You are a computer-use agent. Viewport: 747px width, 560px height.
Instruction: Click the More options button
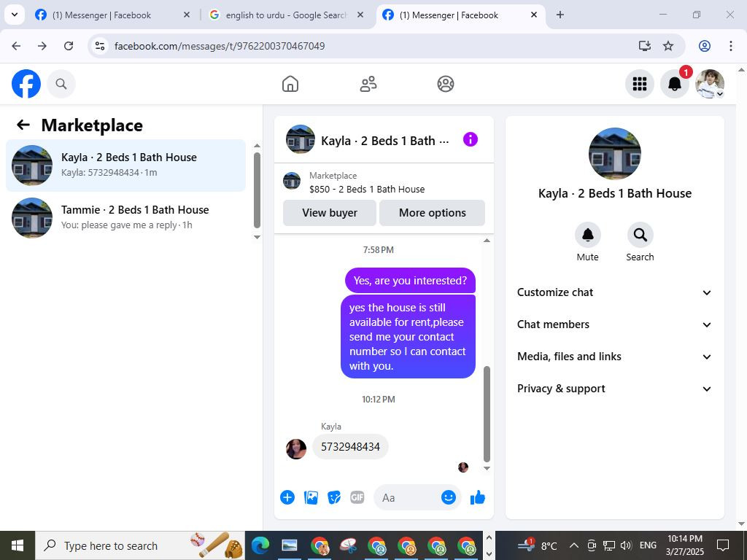point(432,213)
